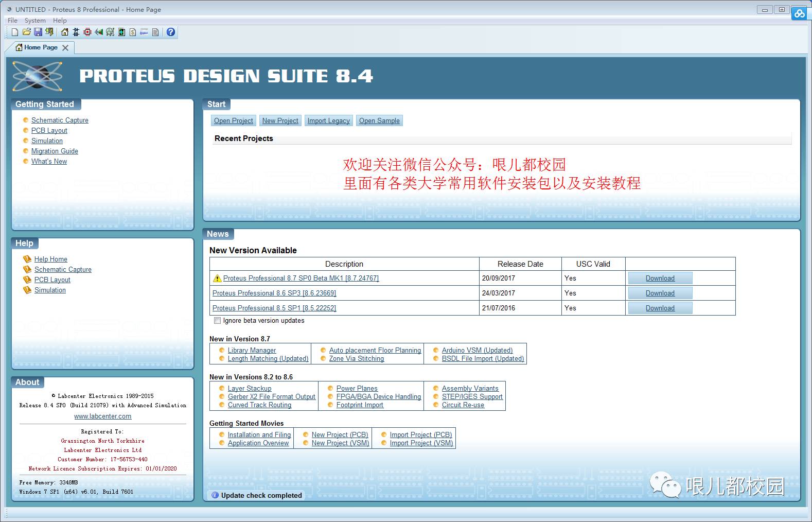Open Simulation in Getting Started
This screenshot has height=522, width=812.
tap(47, 141)
